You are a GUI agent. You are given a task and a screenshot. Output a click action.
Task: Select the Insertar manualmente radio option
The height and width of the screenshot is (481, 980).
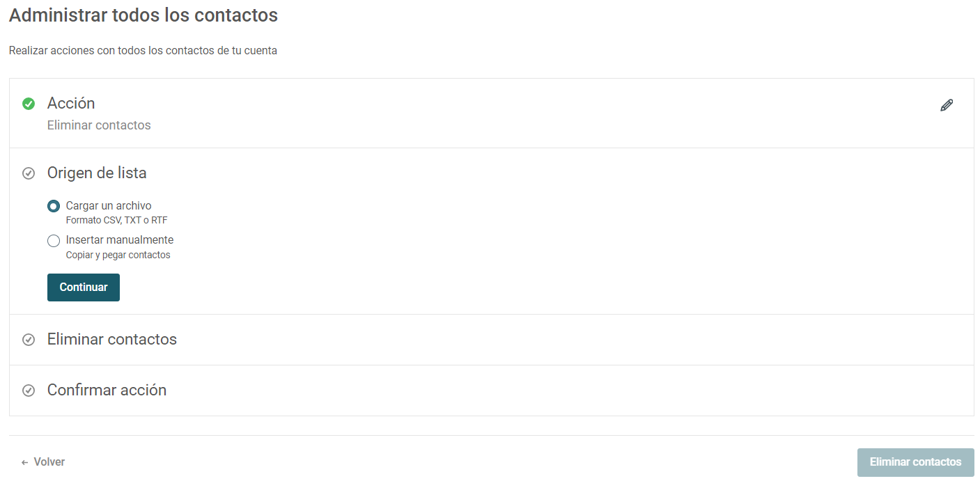[54, 241]
